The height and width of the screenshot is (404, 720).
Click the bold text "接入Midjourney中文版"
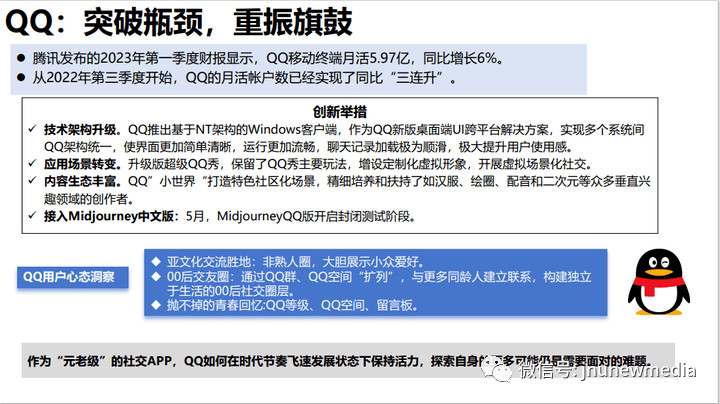pos(108,216)
